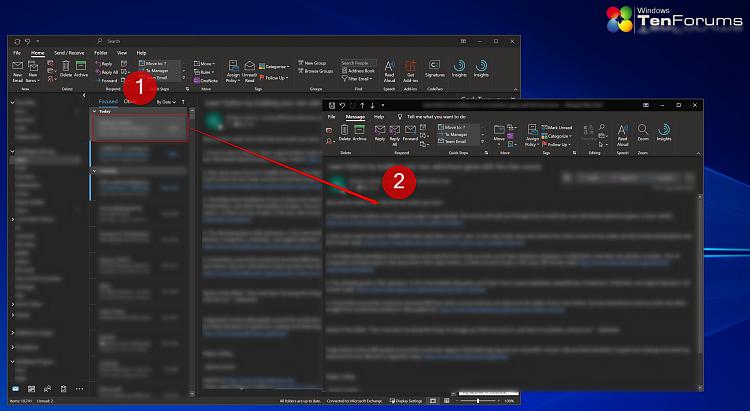
Task: Click Archive icon in message window ribbon
Action: click(359, 132)
